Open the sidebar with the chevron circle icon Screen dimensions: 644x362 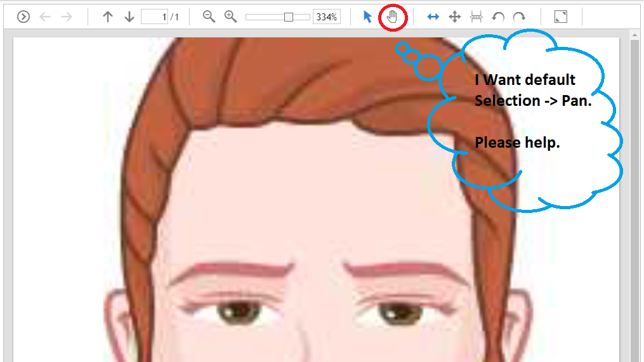(23, 17)
